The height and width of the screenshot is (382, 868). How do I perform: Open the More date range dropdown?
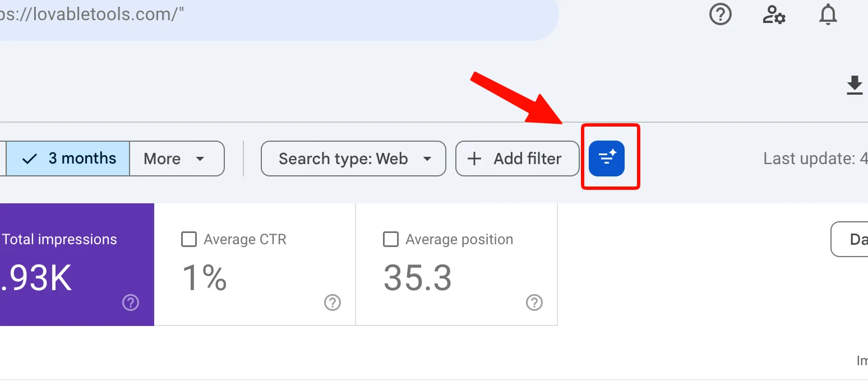[x=177, y=159]
